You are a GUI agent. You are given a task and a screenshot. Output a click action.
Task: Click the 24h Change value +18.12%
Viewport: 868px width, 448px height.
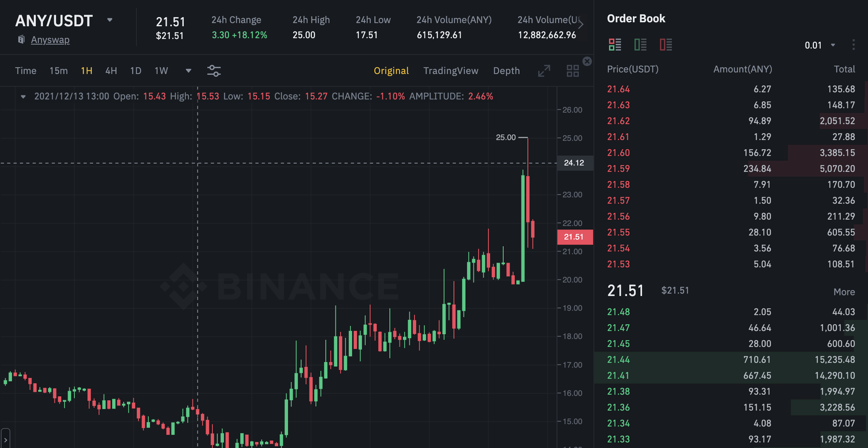[249, 35]
